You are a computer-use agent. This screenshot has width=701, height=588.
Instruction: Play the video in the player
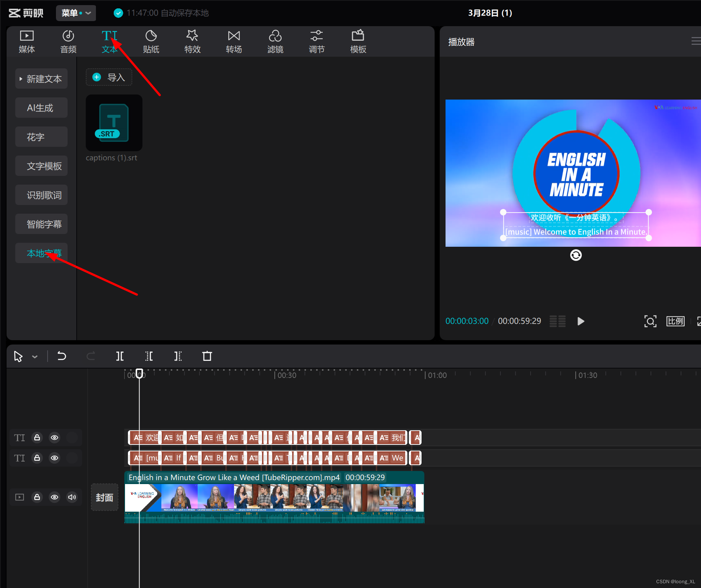[581, 321]
